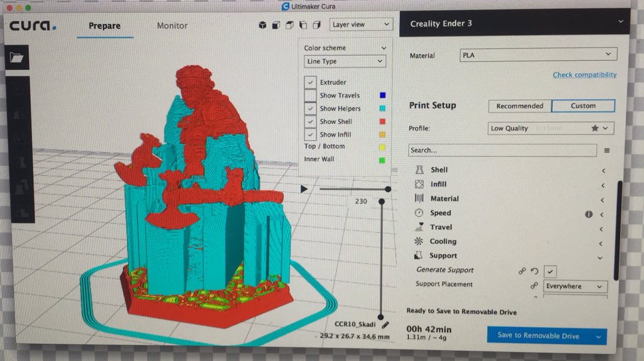644x361 pixels.
Task: Open the Low Quality profile dropdown
Action: click(550, 128)
